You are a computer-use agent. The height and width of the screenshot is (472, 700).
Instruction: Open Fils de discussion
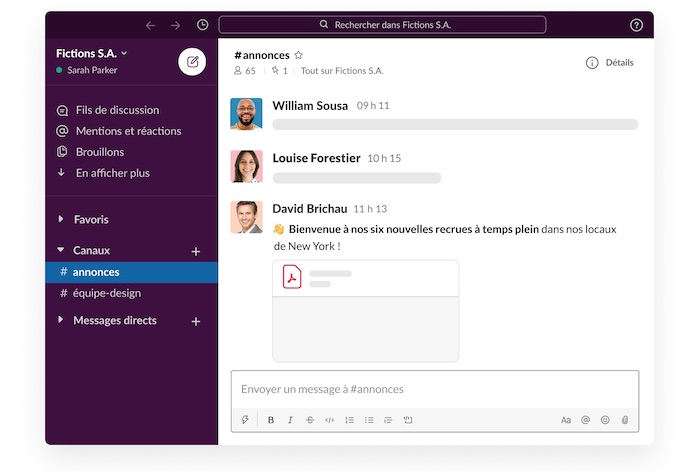click(x=117, y=110)
